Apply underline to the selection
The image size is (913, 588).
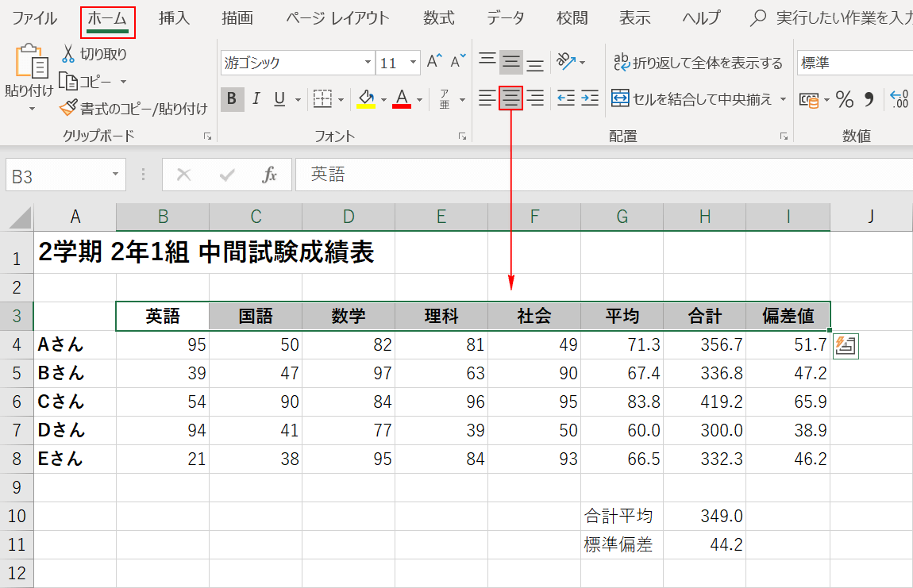click(x=278, y=98)
